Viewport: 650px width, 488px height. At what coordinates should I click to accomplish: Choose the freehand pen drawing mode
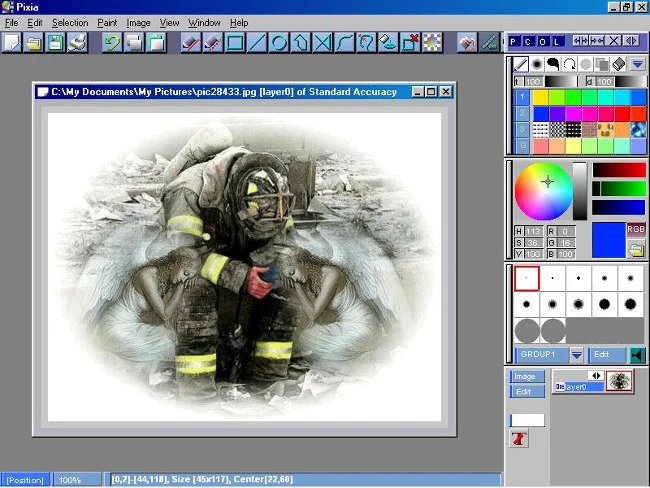[x=521, y=64]
